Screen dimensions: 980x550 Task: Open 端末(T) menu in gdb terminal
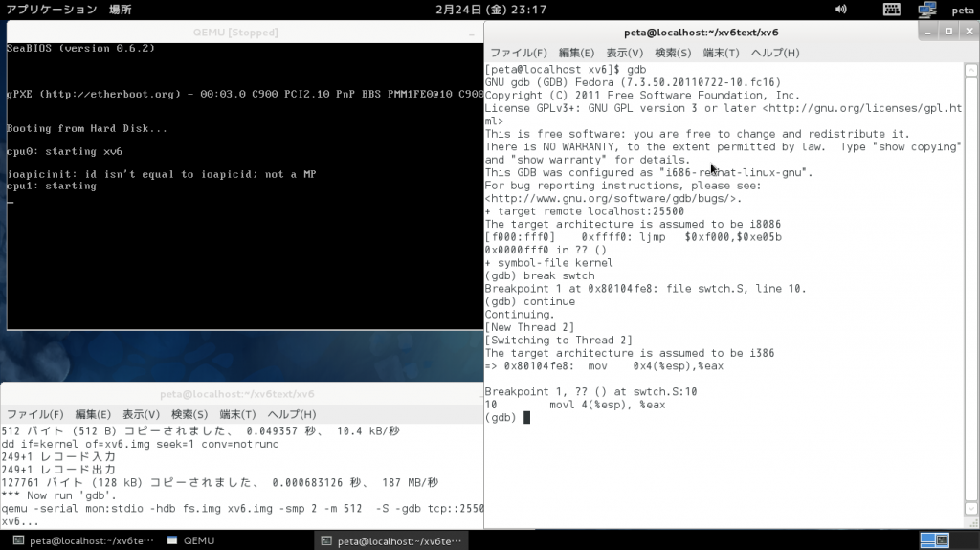pyautogui.click(x=721, y=53)
